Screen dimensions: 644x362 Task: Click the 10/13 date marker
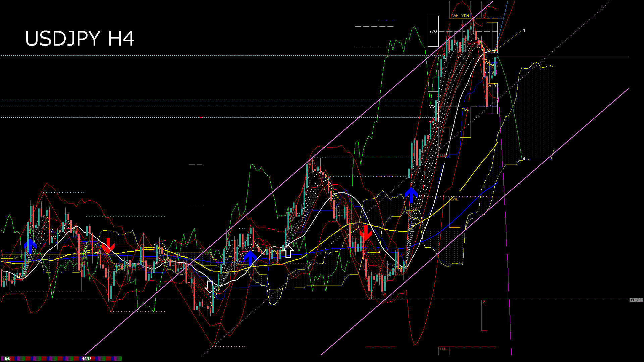point(87,359)
